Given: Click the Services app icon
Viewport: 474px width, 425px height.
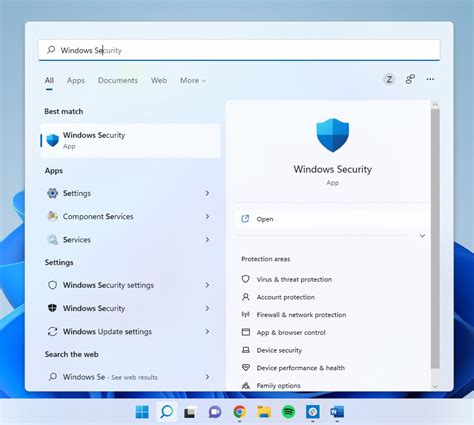Looking at the screenshot, I should (52, 239).
